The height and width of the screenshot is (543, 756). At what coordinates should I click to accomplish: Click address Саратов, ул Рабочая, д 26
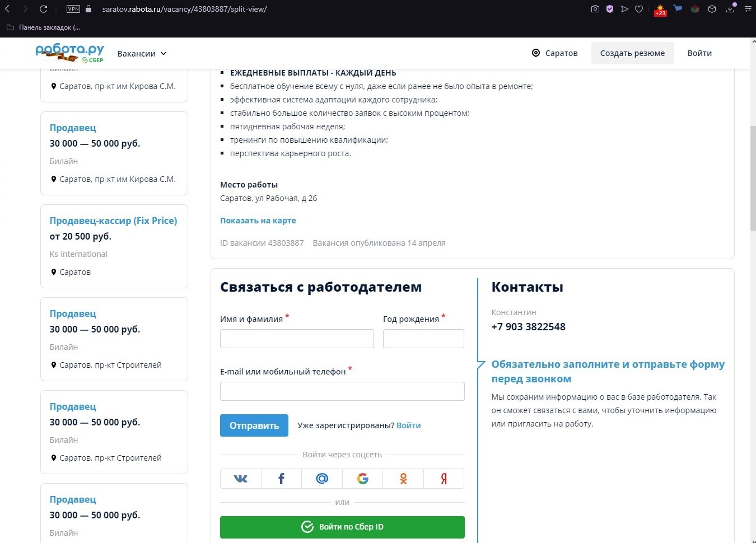[x=268, y=198]
